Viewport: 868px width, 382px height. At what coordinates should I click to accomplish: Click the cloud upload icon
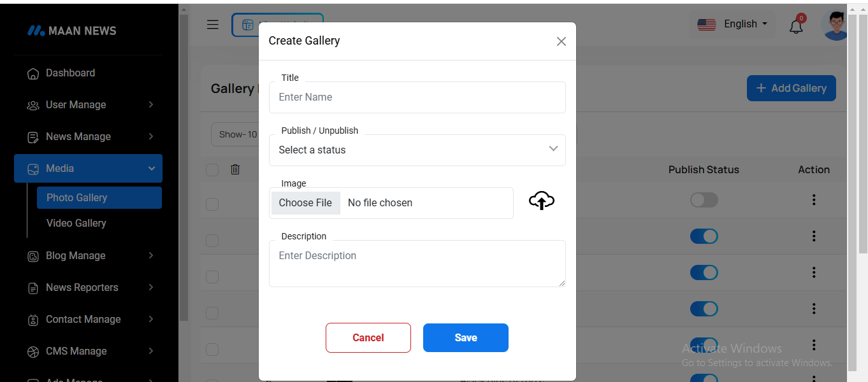pos(541,201)
